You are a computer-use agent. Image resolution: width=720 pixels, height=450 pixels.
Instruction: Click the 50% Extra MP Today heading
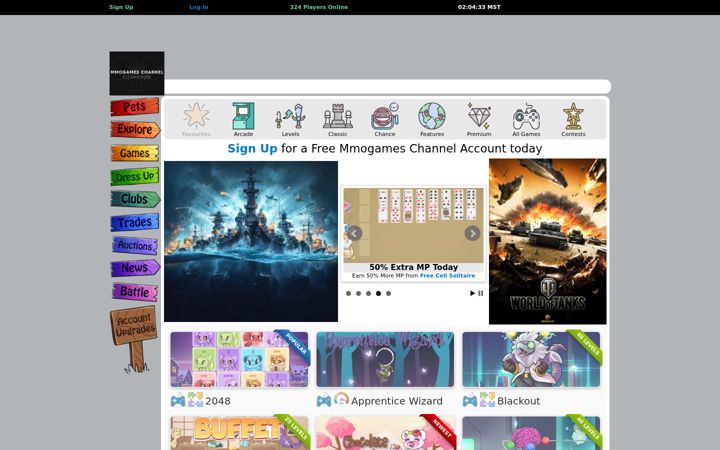click(413, 267)
